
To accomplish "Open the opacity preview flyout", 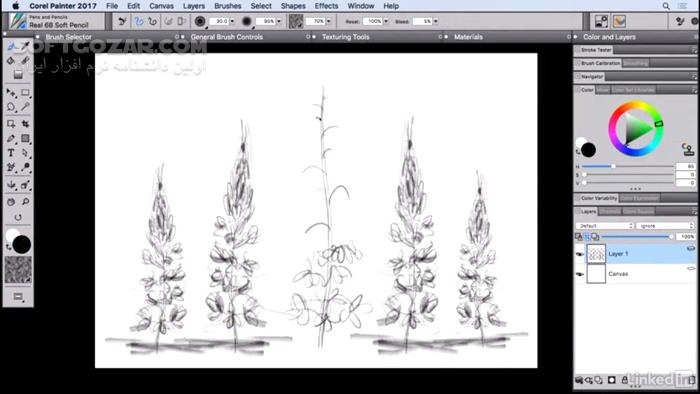I will (x=246, y=21).
